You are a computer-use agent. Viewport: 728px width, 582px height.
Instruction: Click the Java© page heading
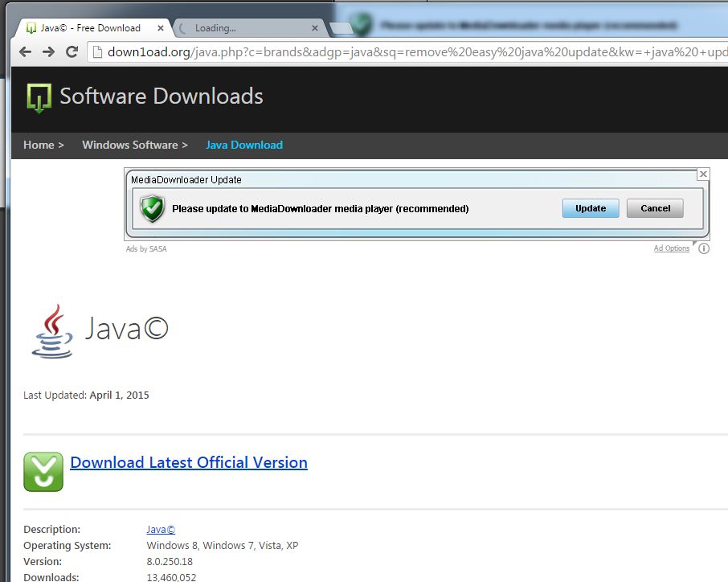pos(126,330)
